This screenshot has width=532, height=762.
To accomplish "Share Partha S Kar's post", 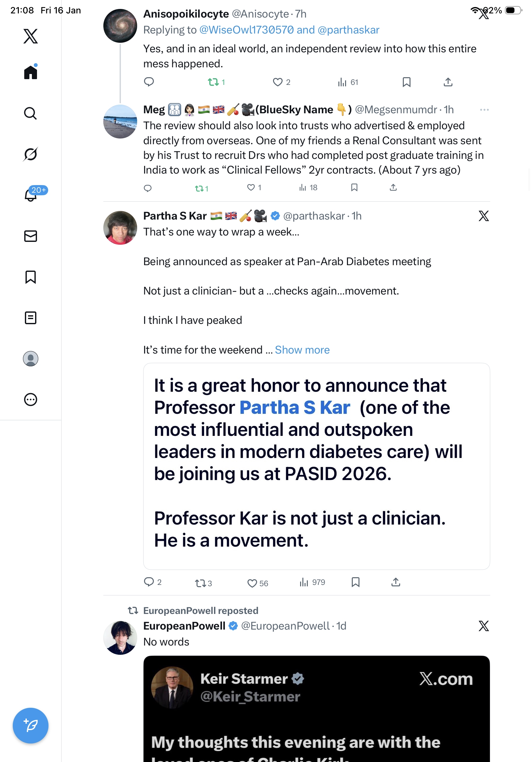I will 396,582.
